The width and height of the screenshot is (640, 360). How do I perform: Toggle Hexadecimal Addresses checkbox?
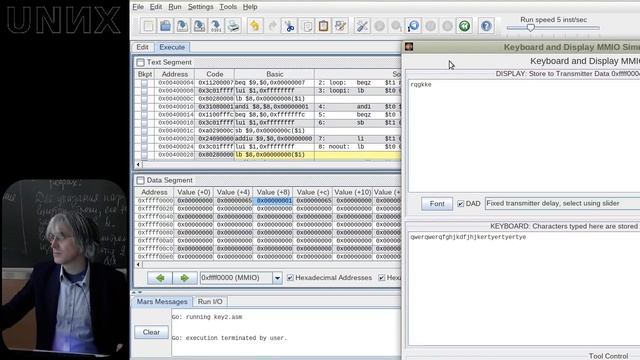click(290, 278)
